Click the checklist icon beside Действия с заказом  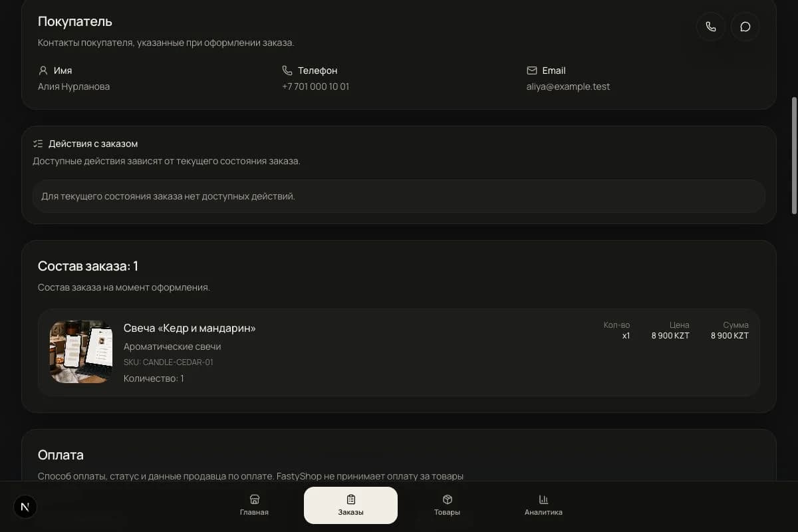pyautogui.click(x=38, y=144)
